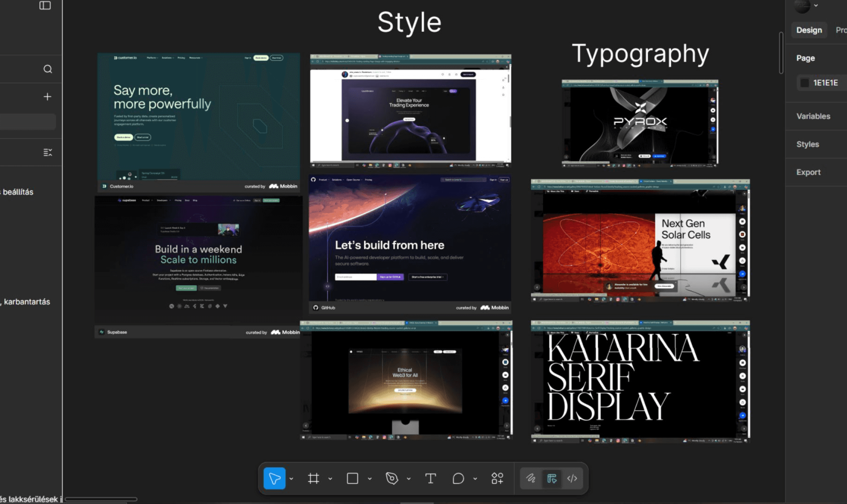Open Rectangle shape tools dropdown arrow
847x504 pixels.
click(370, 479)
